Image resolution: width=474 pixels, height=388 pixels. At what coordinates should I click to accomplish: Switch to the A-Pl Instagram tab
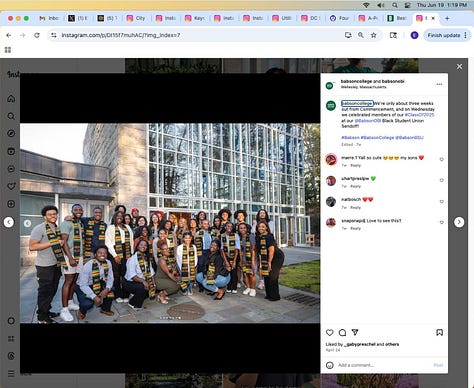[x=368, y=18]
